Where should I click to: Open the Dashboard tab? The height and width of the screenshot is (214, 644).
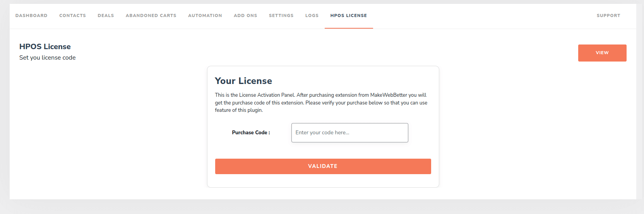coord(31,15)
